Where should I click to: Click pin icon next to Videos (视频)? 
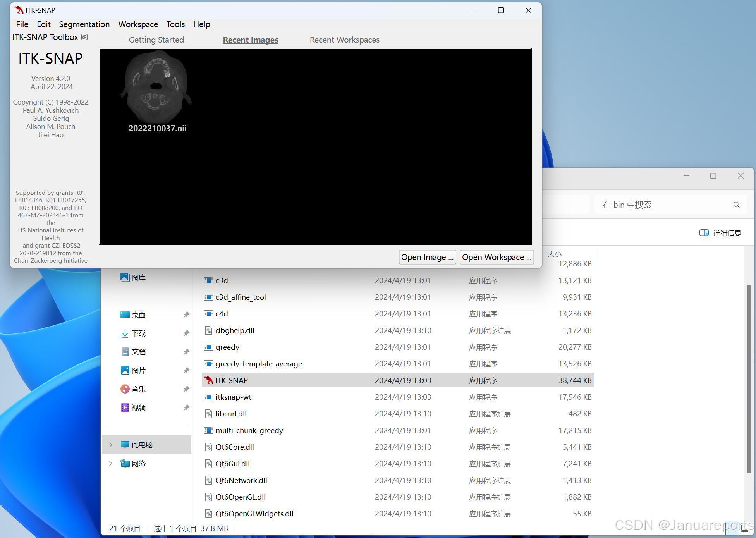coord(186,407)
